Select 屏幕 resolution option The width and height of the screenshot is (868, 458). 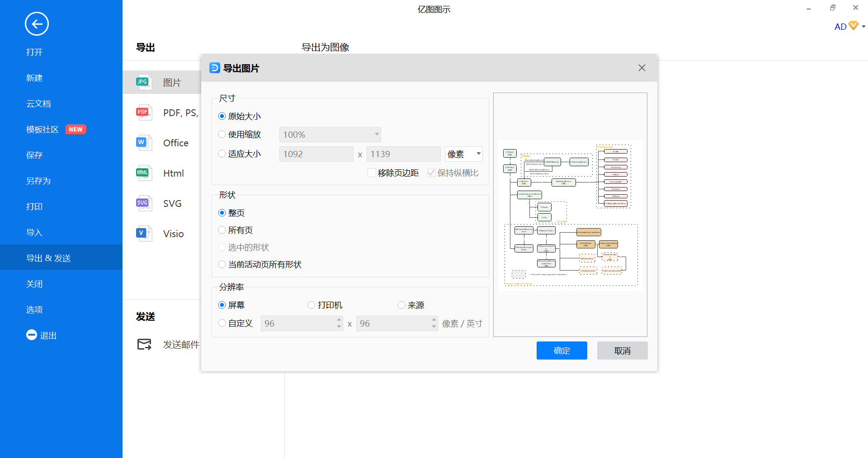point(222,305)
